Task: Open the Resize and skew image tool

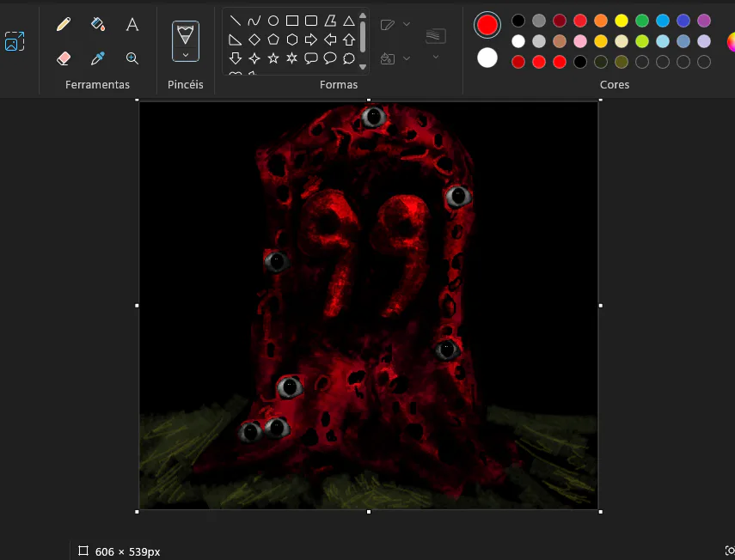Action: (15, 41)
